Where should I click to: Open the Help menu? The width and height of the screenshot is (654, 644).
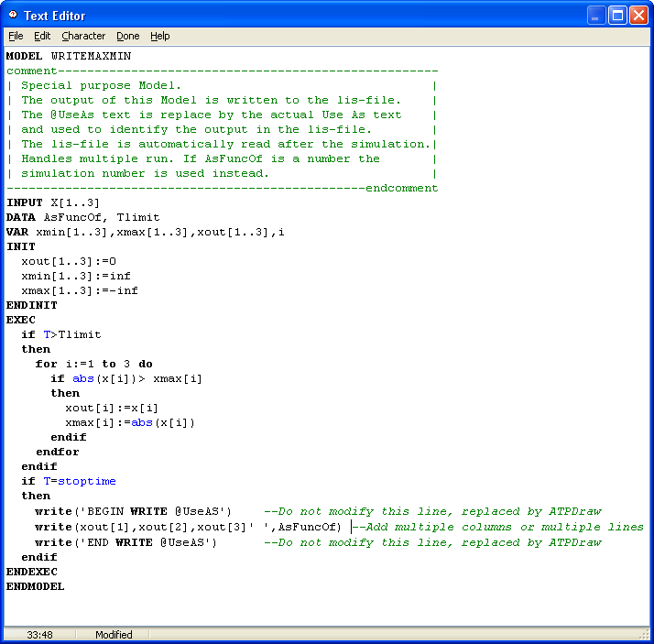159,37
